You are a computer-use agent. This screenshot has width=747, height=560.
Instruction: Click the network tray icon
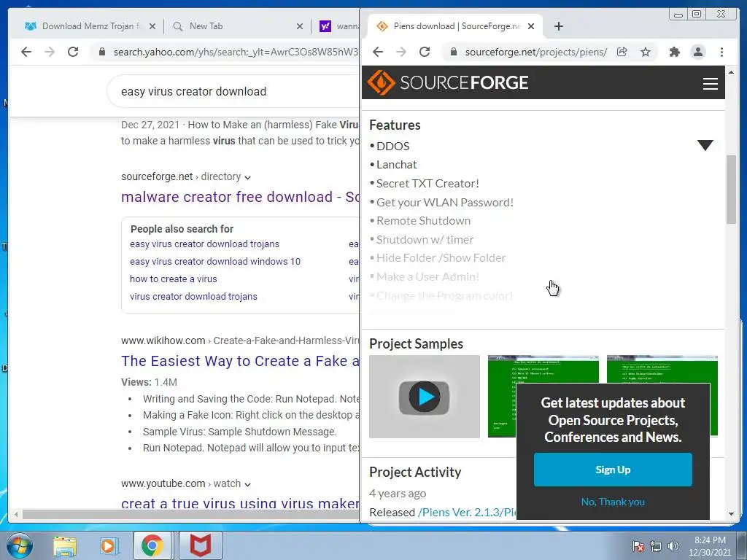[x=656, y=546]
